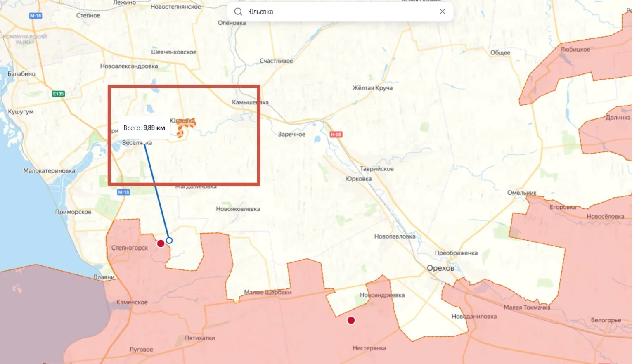Viewport: 632px width, 364px height.
Task: Click the Малокатериновка label
Action: point(49,171)
